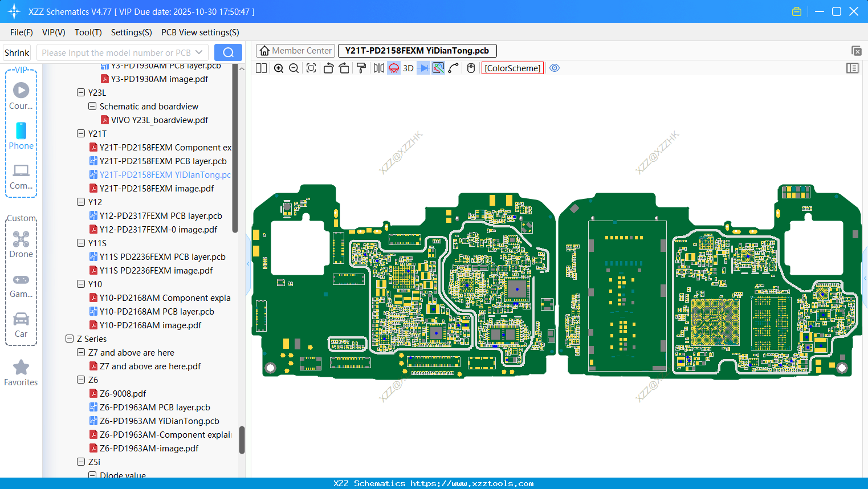Select the measurement curve tool
Image resolution: width=868 pixels, height=489 pixels.
[x=454, y=68]
